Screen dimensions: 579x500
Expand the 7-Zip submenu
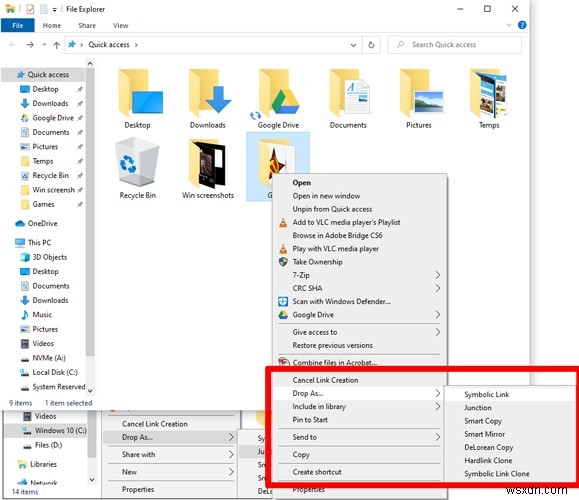[x=438, y=275]
